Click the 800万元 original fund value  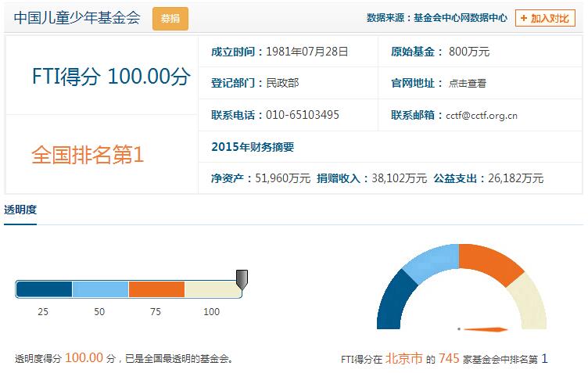coord(469,52)
